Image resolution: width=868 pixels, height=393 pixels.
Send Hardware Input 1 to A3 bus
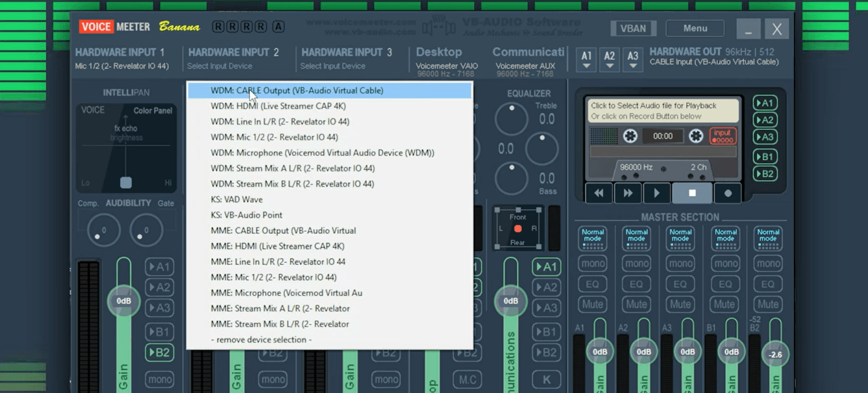coord(159,307)
